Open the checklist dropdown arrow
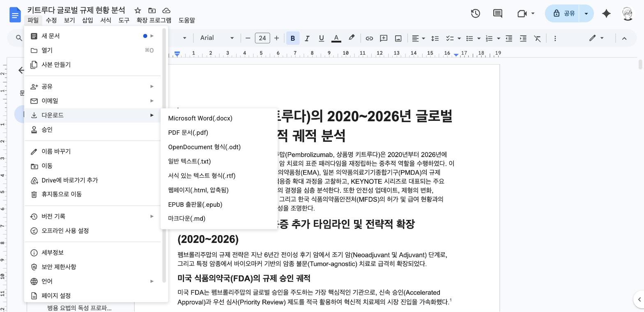This screenshot has height=312, width=644. tap(459, 38)
